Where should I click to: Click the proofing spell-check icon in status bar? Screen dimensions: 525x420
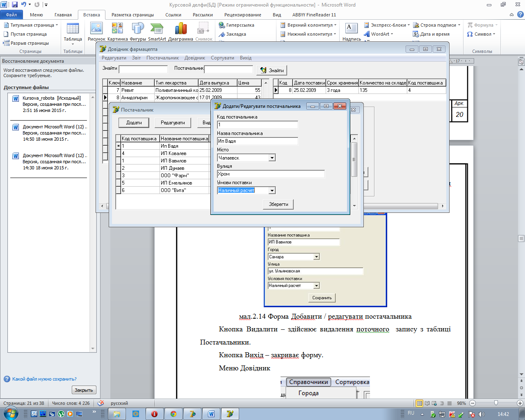coord(100,403)
